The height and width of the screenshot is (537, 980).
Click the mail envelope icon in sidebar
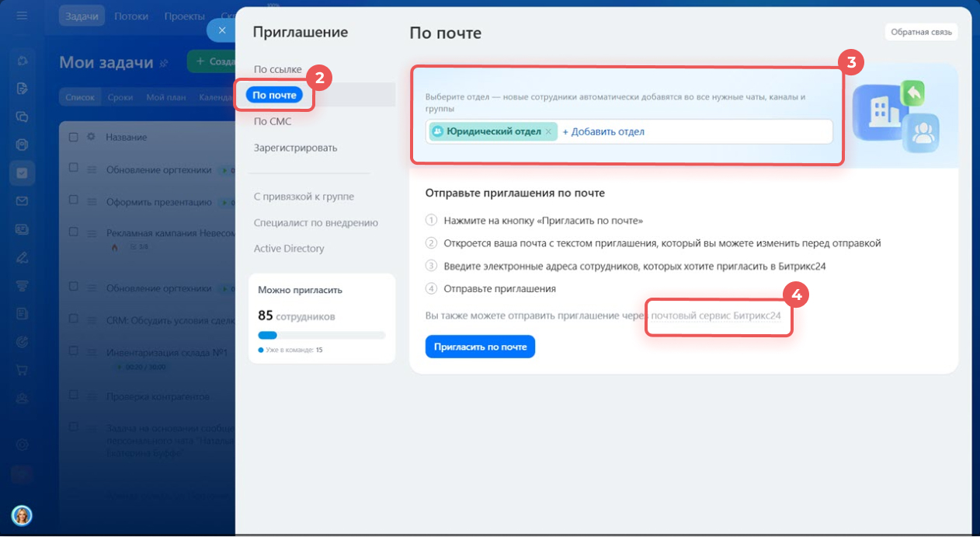[22, 201]
